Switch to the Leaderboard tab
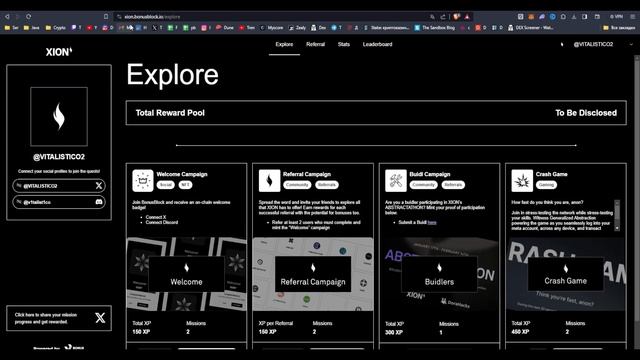Viewport: 640px width, 360px height. 377,44
